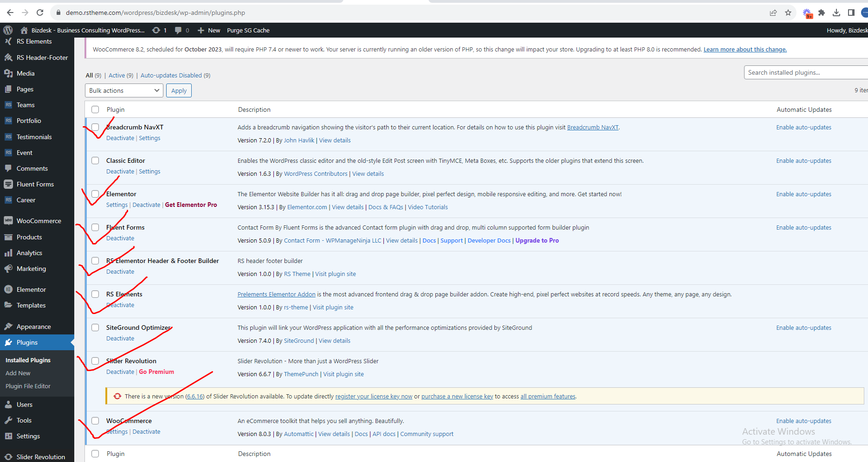Open the extensions puzzle icon

[822, 13]
